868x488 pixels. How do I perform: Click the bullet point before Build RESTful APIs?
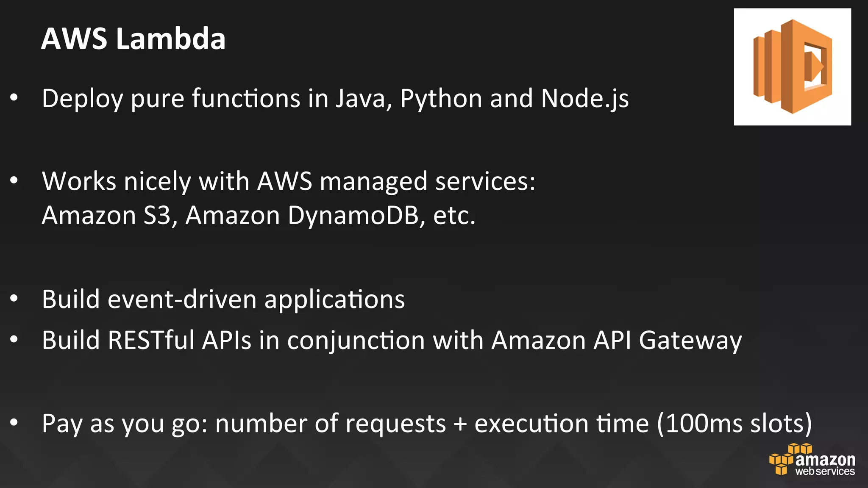pos(14,340)
